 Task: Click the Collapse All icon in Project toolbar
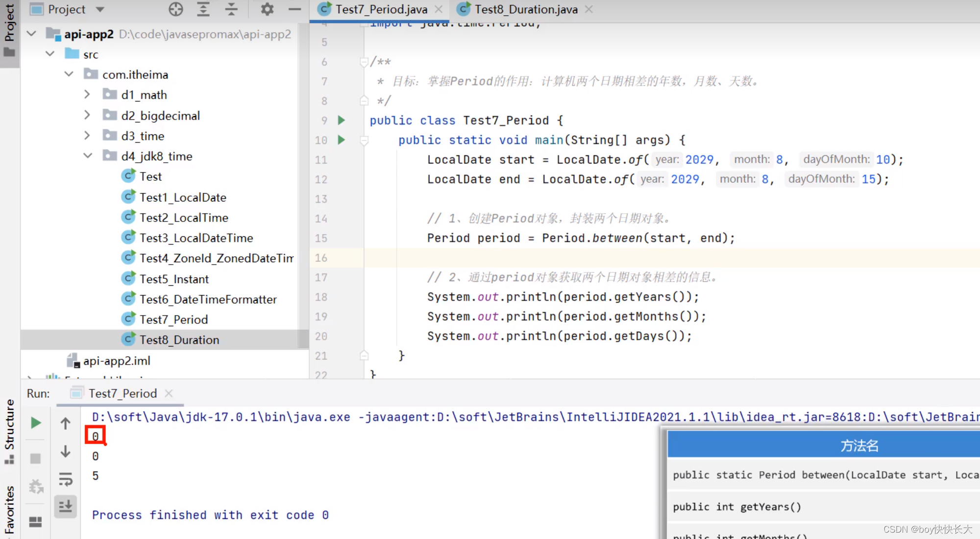coord(231,9)
